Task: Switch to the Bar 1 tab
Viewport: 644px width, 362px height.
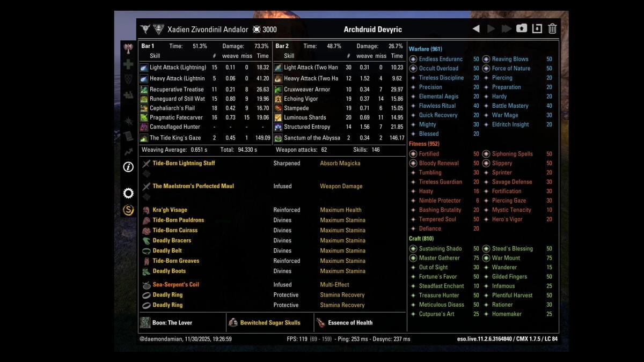Action: [148, 46]
